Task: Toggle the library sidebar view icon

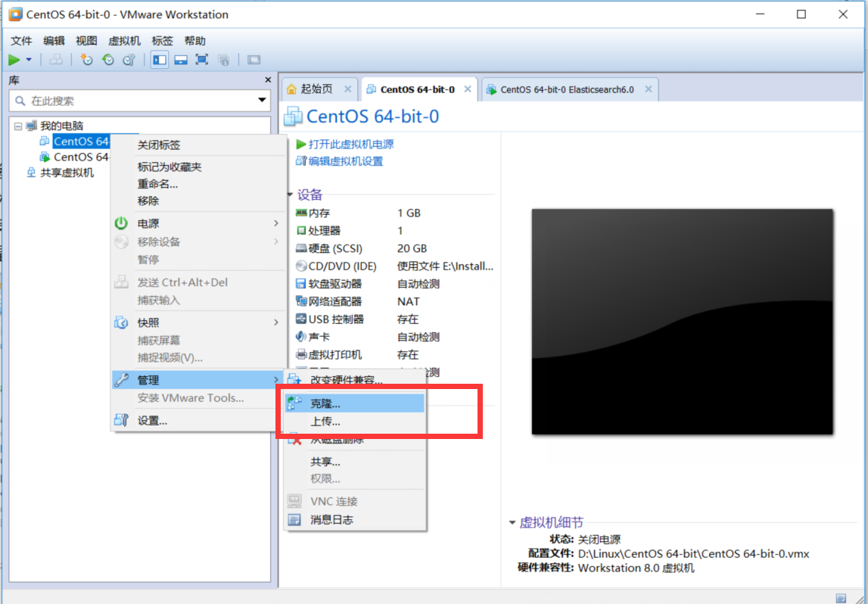Action: tap(159, 60)
